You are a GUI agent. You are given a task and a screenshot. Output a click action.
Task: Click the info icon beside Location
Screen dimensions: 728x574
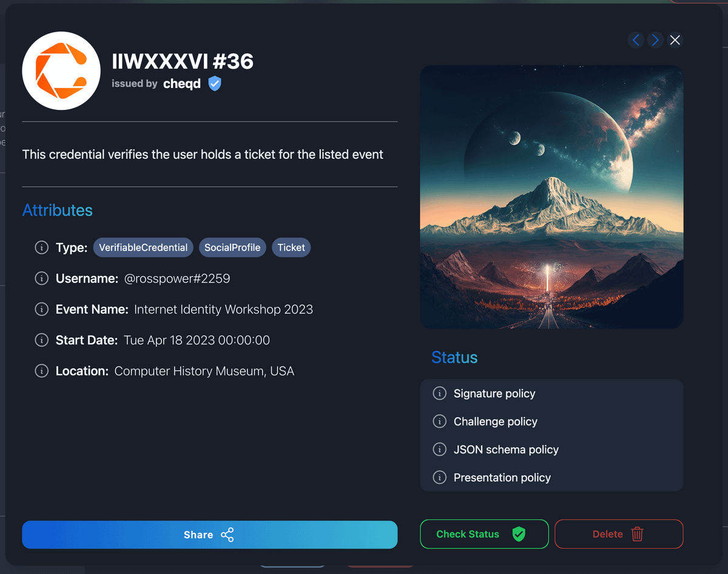point(41,371)
